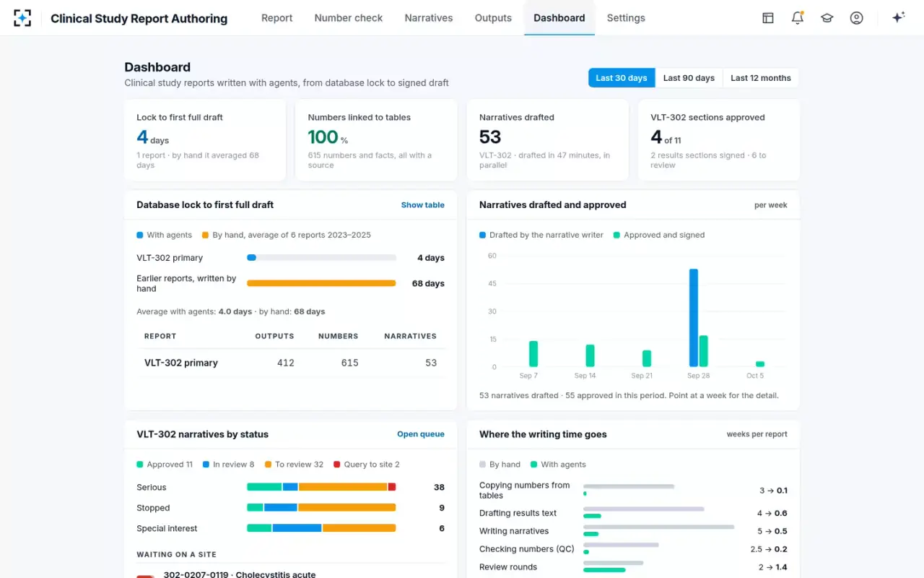Viewport: 924px width, 578px height.
Task: Open the graduation cap learning icon
Action: 827,18
